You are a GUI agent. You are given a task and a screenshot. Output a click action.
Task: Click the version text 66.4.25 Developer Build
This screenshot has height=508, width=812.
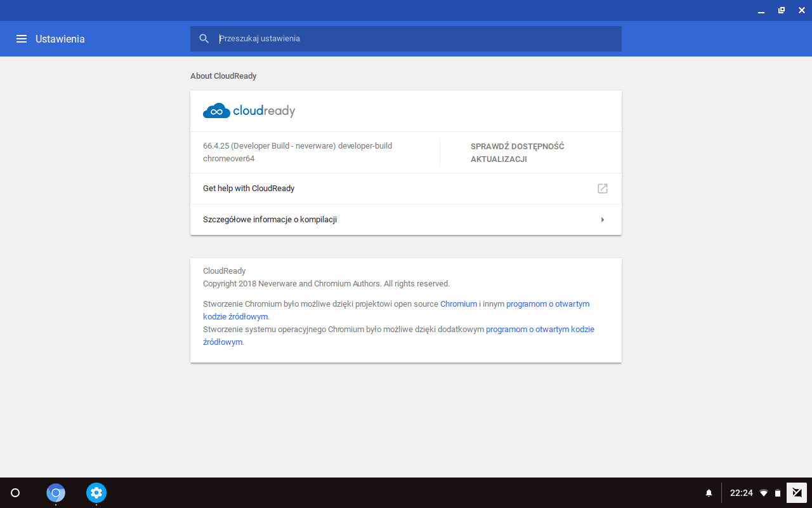(298, 152)
